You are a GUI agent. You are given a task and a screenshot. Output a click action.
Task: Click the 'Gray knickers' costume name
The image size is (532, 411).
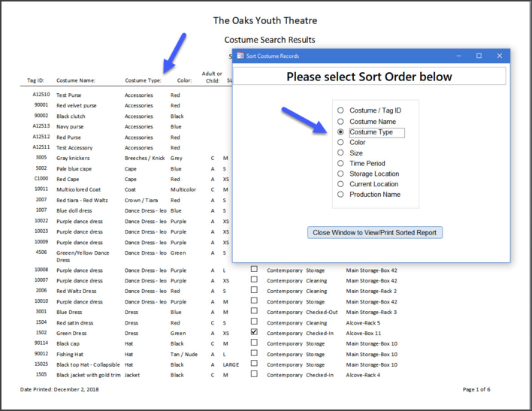pos(73,158)
